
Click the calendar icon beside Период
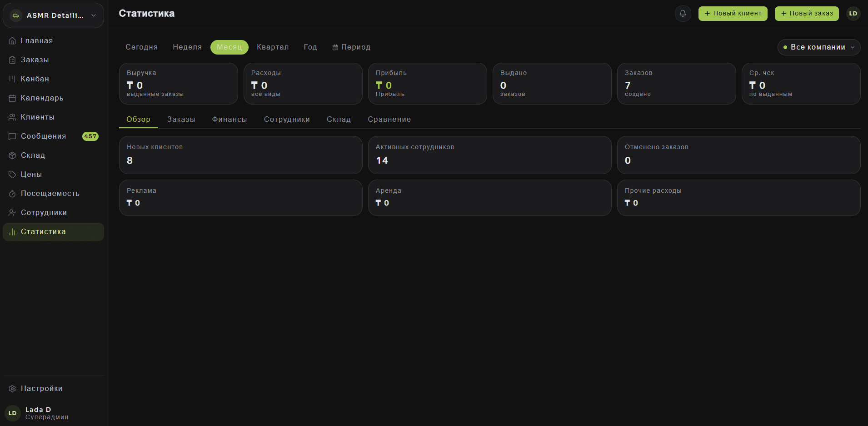tap(335, 47)
